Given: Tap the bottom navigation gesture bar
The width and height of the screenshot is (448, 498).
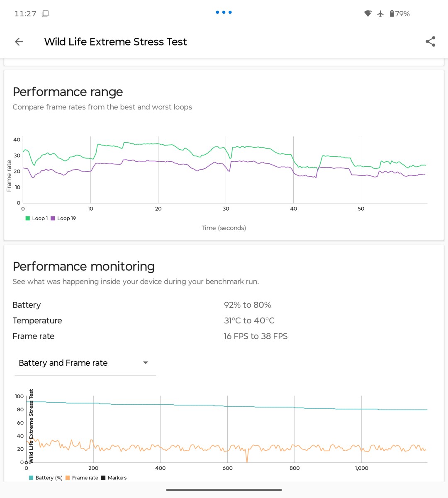Looking at the screenshot, I should (x=224, y=490).
